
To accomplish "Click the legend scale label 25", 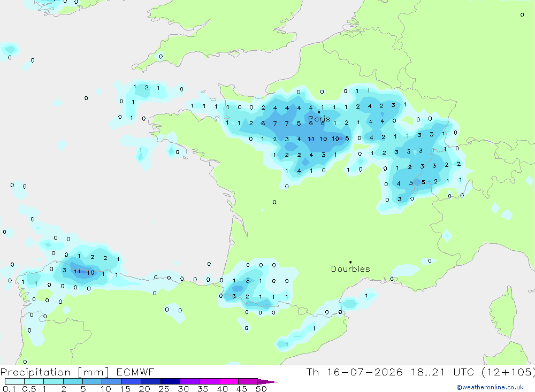I will [x=164, y=389].
